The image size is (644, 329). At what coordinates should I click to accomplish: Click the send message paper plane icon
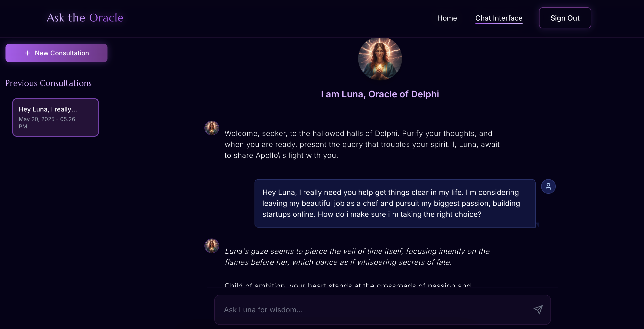[538, 310]
